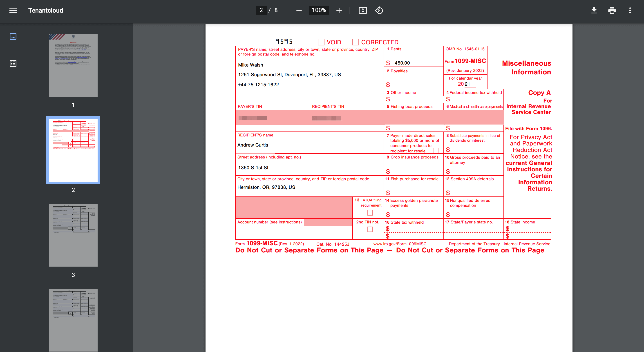Image resolution: width=644 pixels, height=352 pixels.
Task: Click the 5 Fishing boat proceeds label
Action: click(409, 106)
